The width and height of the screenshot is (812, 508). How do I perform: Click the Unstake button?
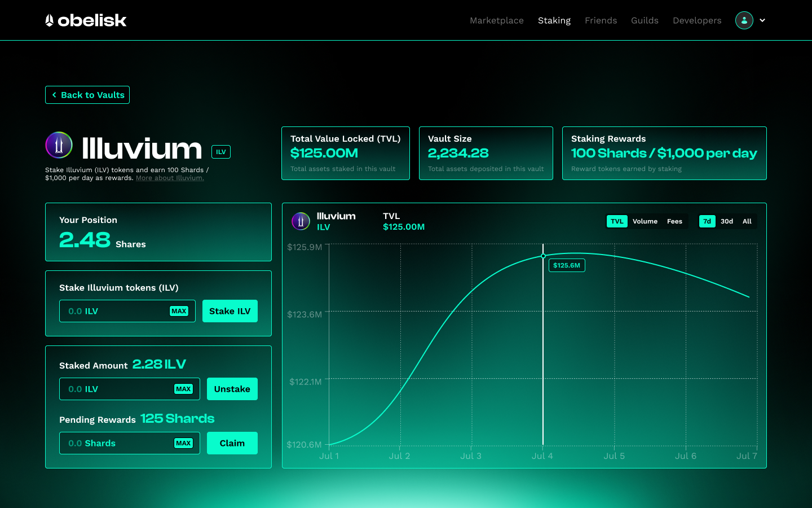coord(232,389)
